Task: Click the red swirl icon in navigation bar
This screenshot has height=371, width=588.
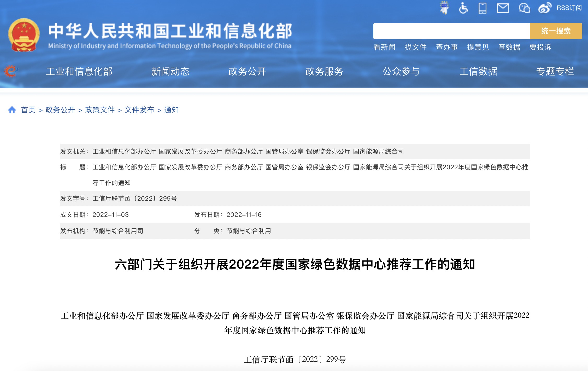Action: point(11,71)
